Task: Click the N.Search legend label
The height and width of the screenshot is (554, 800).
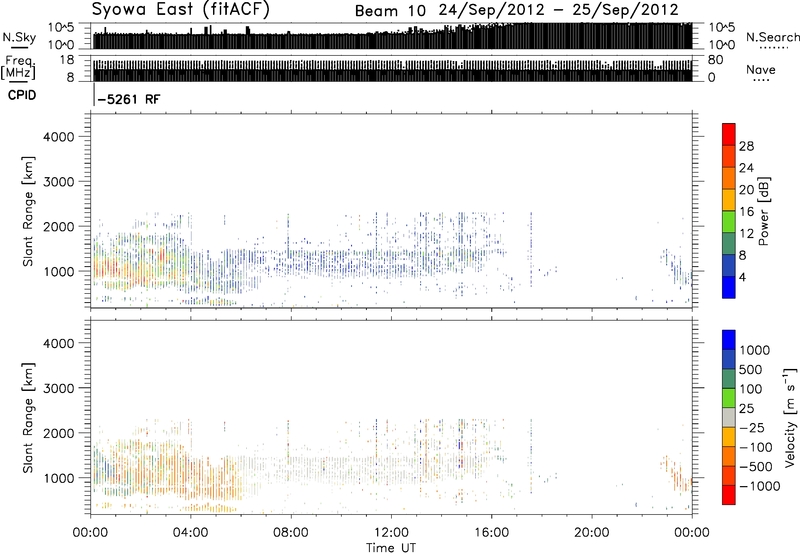Action: (772, 37)
